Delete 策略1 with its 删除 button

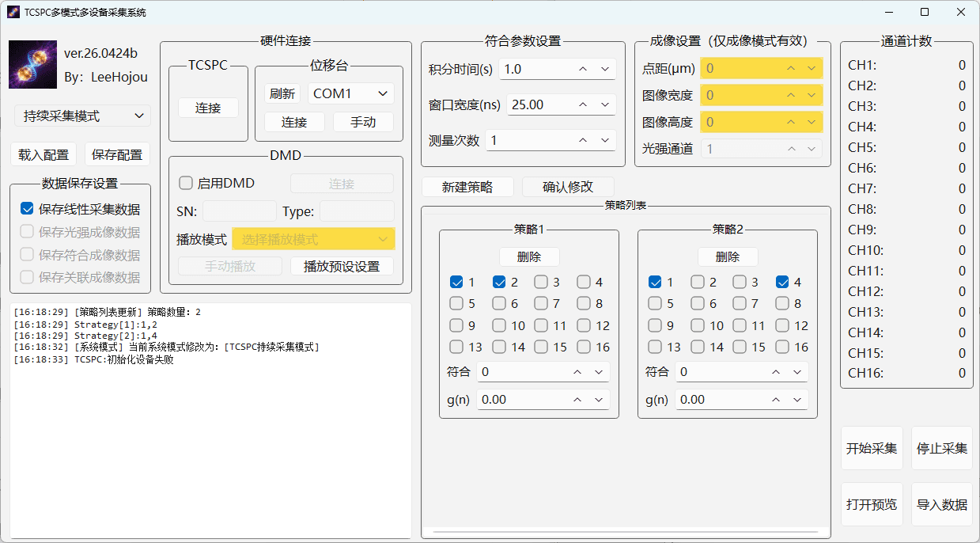[529, 256]
